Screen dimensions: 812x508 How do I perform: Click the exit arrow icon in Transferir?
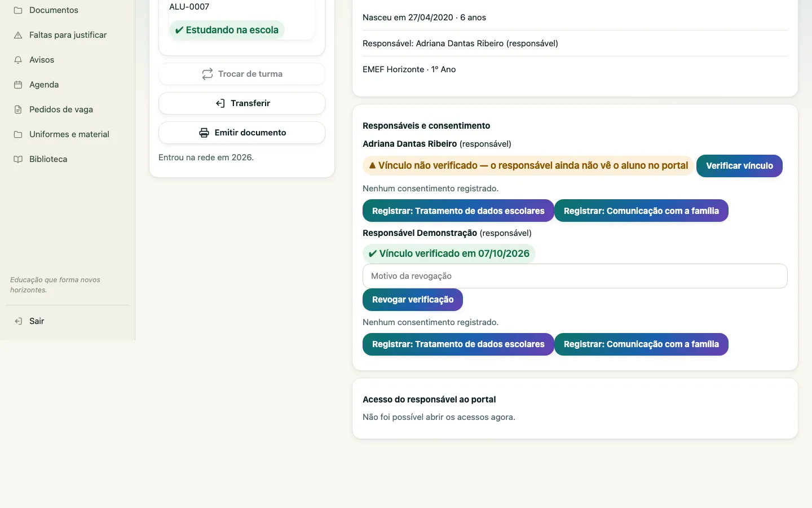click(x=220, y=103)
